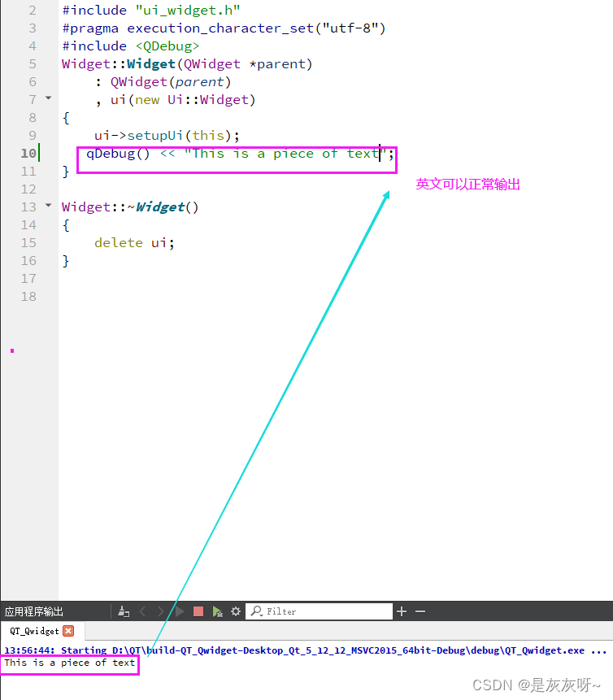Zoom out output with minus icon
The height and width of the screenshot is (700, 613).
click(x=420, y=611)
